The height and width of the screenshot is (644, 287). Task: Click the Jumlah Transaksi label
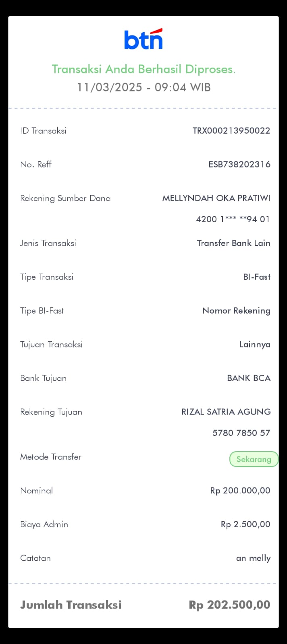(x=71, y=605)
